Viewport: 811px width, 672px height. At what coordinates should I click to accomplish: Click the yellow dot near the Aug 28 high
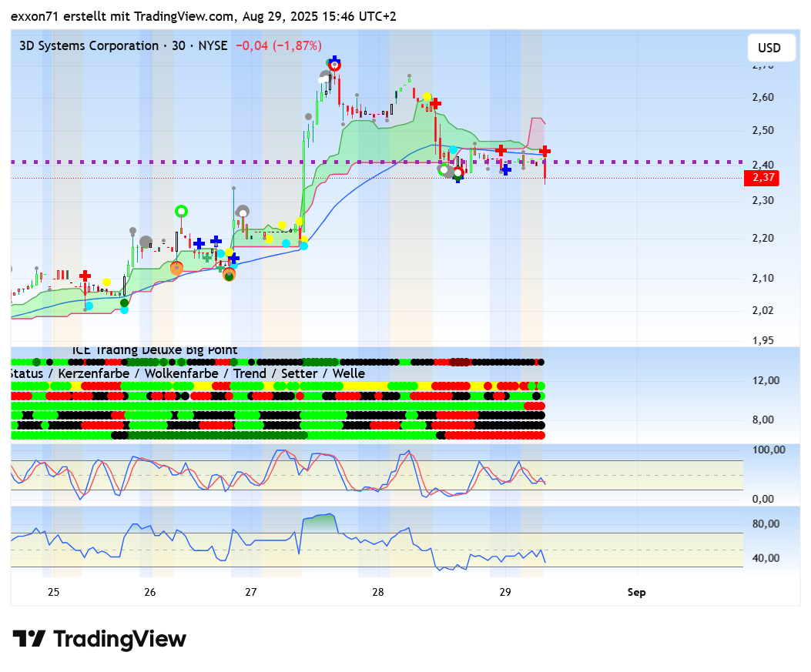(426, 97)
